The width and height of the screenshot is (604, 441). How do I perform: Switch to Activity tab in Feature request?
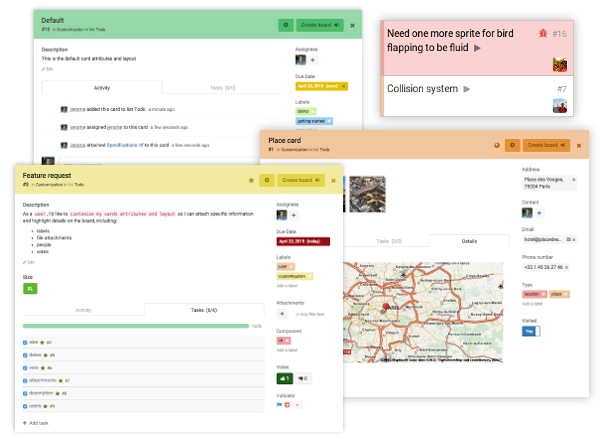tap(83, 310)
